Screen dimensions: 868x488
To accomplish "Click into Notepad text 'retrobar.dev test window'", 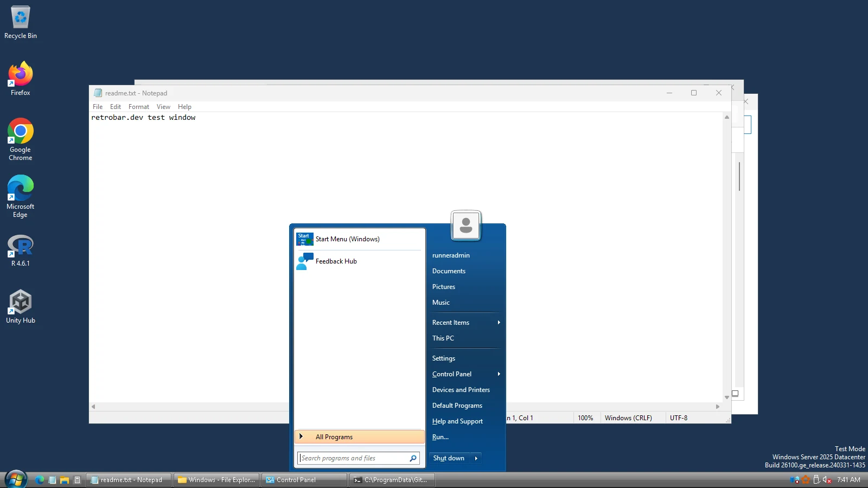I will tap(143, 118).
